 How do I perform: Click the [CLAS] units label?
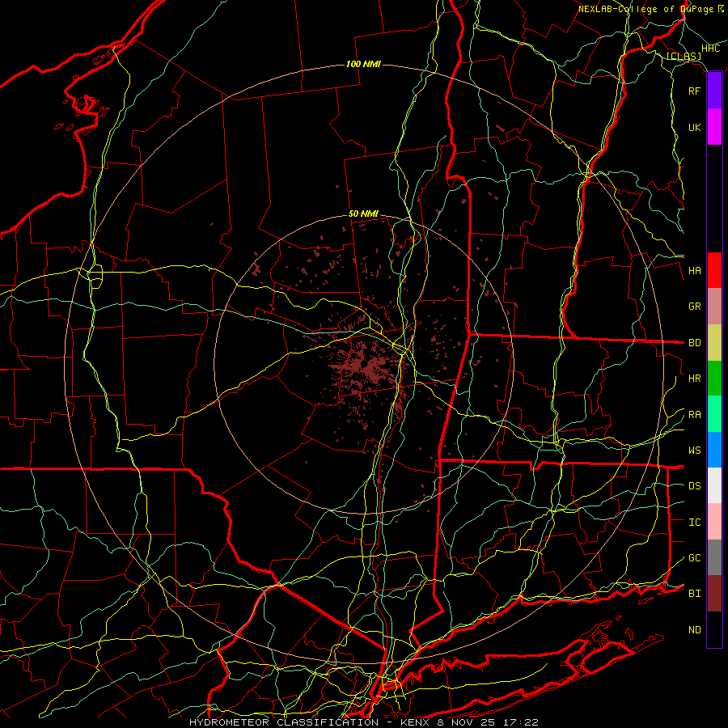click(684, 57)
